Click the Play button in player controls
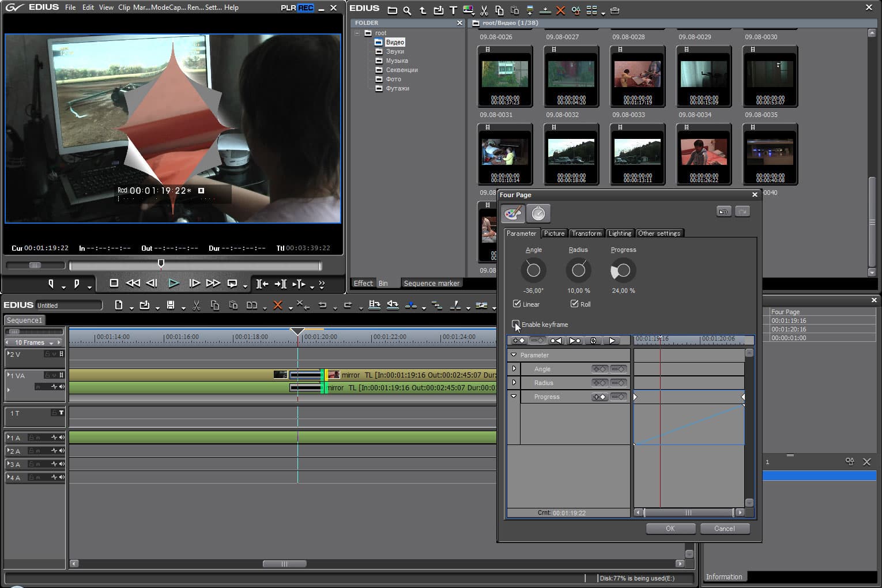Image resolution: width=882 pixels, height=588 pixels. [174, 283]
